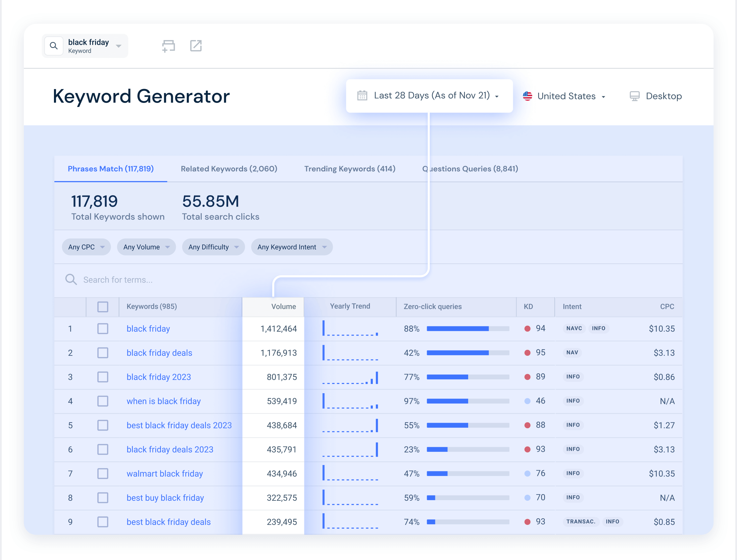Check the box for black friday deals row

tap(103, 353)
